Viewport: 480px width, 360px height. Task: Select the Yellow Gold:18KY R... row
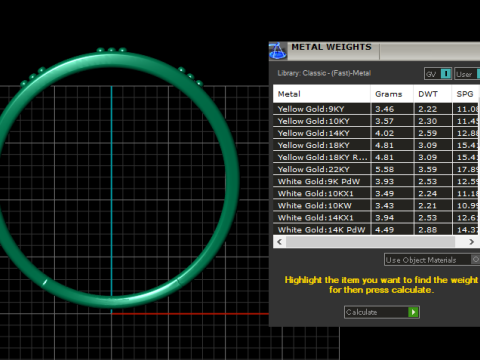click(x=376, y=157)
